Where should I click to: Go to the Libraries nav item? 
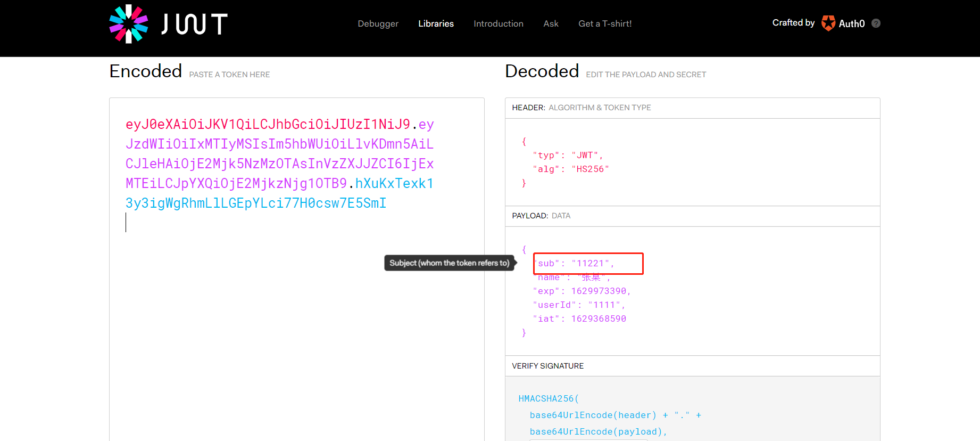tap(436, 23)
